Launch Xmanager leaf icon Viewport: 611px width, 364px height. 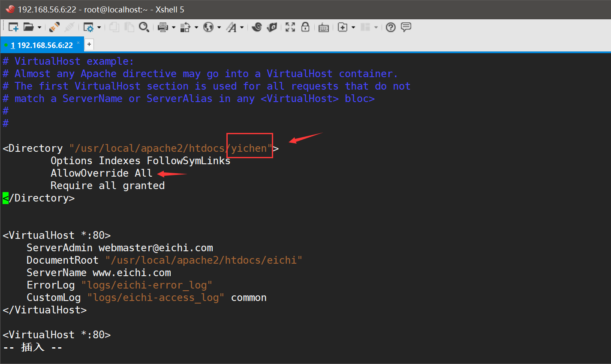tap(272, 27)
